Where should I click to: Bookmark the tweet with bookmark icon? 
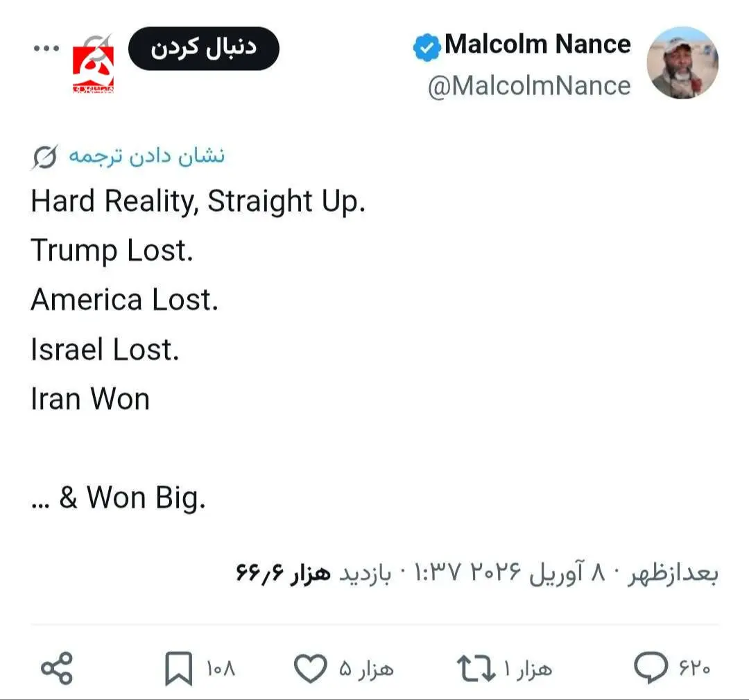click(x=178, y=670)
